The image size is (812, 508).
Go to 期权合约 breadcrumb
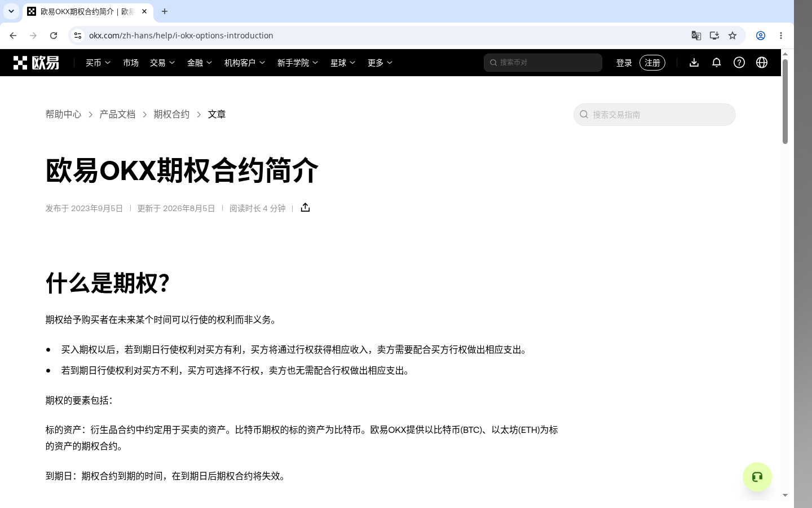point(171,114)
